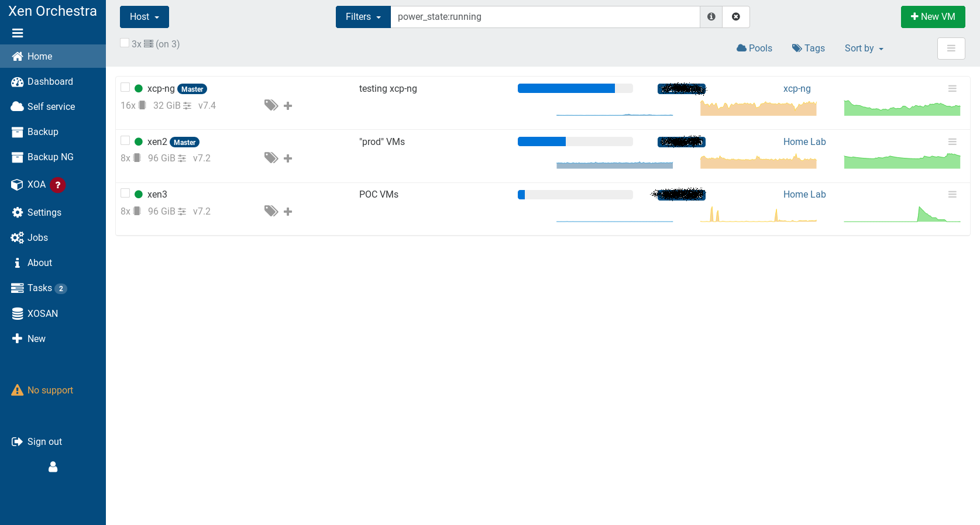Screen dimensions: 980x525
Task: Check the xen2 host checkbox
Action: click(125, 140)
